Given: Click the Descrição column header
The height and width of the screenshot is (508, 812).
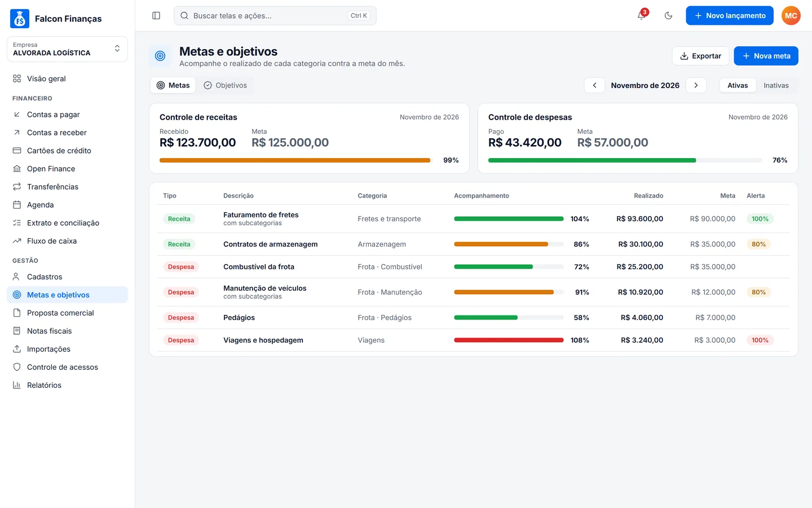Looking at the screenshot, I should click(239, 196).
